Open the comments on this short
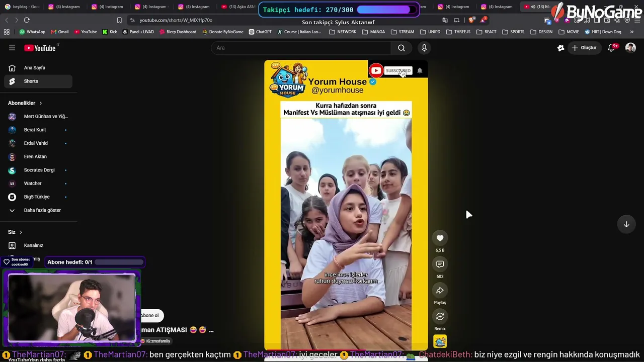The height and width of the screenshot is (362, 644). pos(440,264)
